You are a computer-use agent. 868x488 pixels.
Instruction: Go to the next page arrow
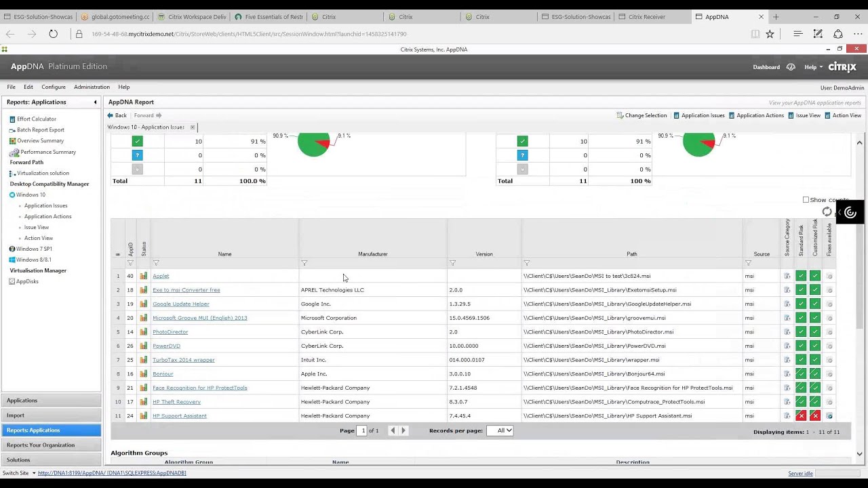coord(403,430)
